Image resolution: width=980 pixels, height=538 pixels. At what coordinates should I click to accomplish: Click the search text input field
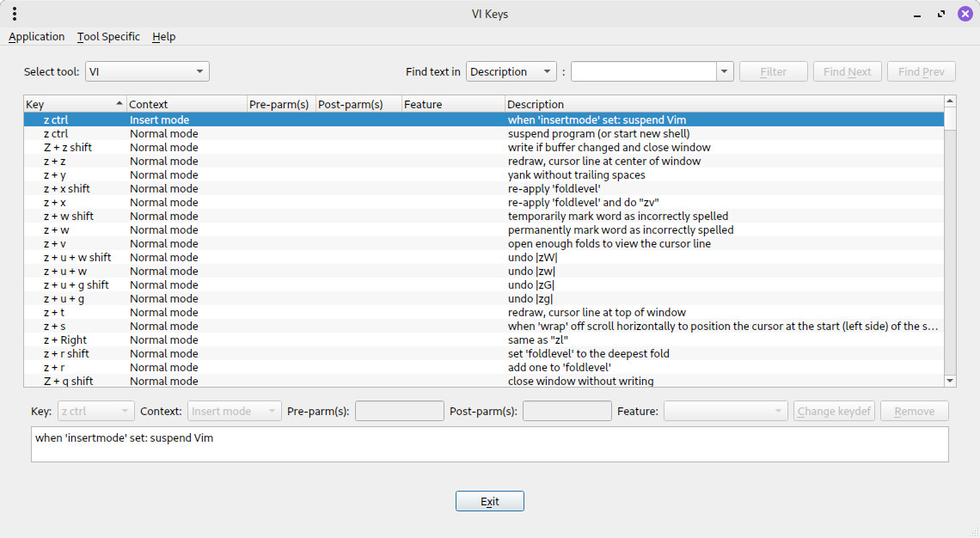[643, 72]
